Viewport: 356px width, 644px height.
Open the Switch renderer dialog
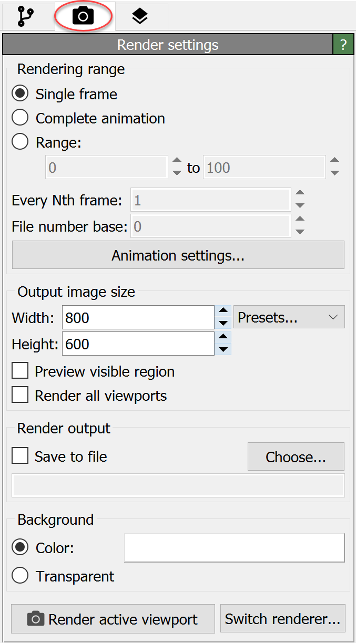coord(282,619)
